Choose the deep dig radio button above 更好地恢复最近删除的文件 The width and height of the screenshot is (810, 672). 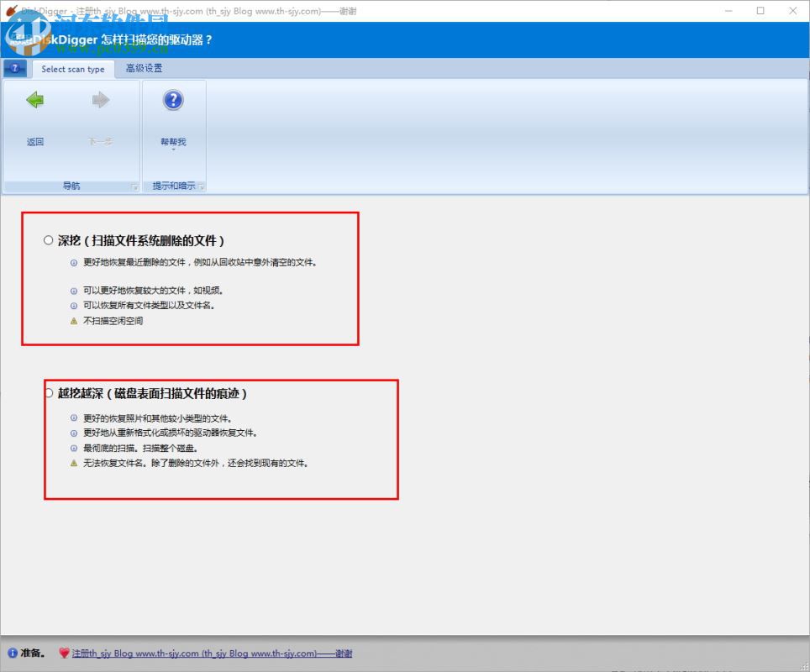coord(48,239)
